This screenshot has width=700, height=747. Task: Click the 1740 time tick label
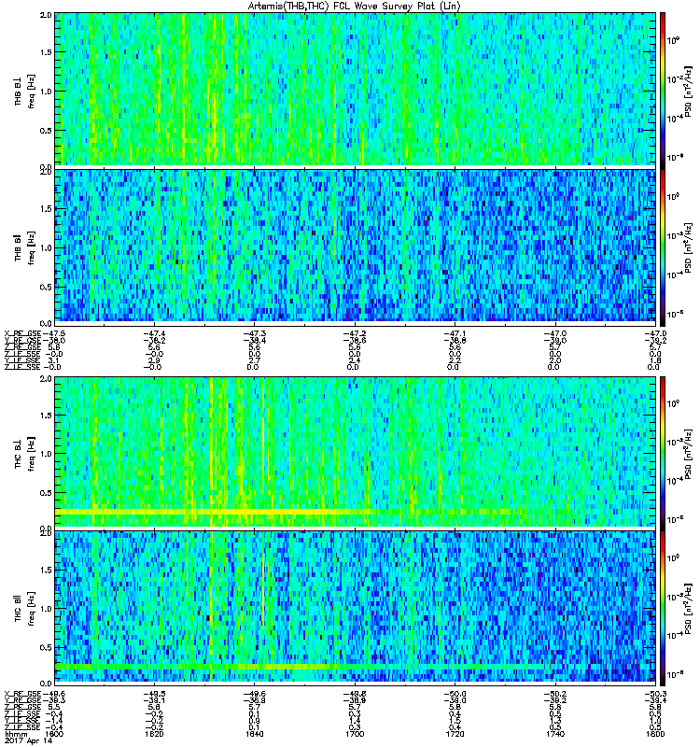click(555, 734)
